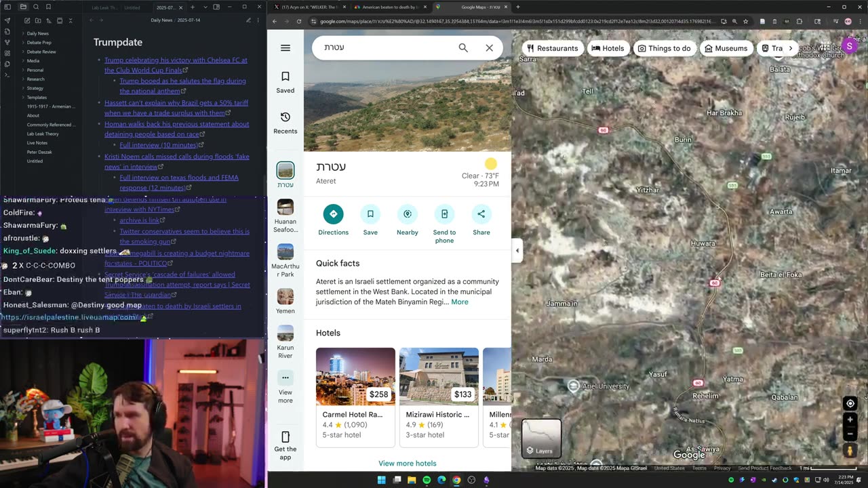Image resolution: width=868 pixels, height=488 pixels.
Task: Switch to American beaten to death tab
Action: [x=390, y=7]
